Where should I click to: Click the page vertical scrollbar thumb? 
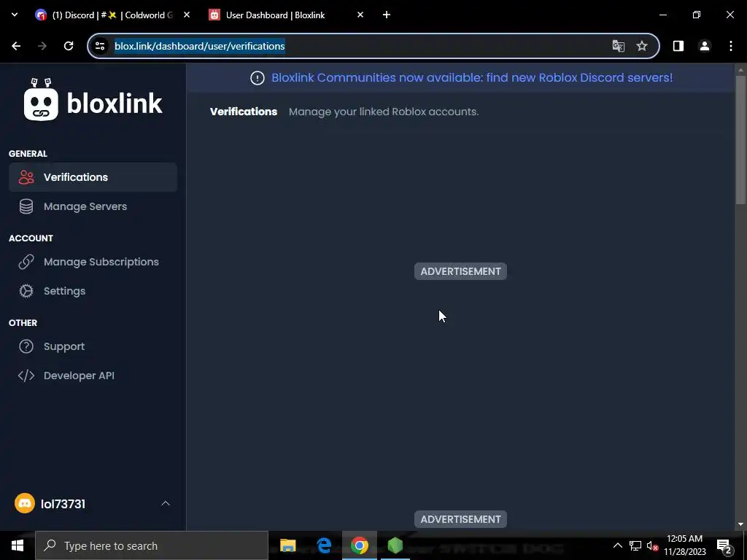741,139
